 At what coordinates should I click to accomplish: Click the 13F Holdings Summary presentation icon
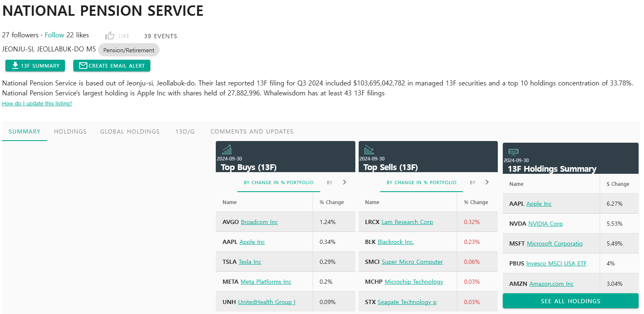(514, 152)
